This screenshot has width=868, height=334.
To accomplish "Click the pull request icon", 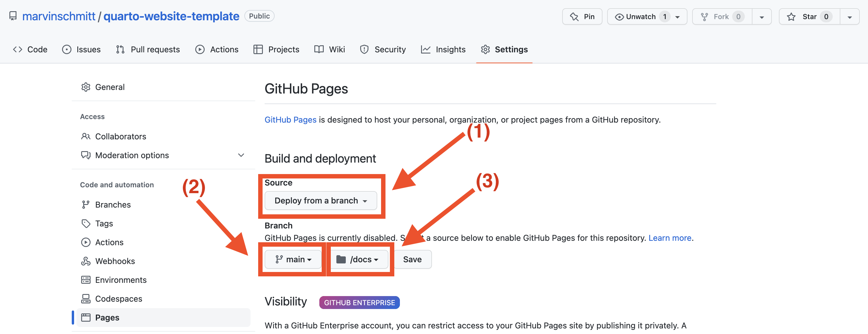I will click(x=120, y=50).
